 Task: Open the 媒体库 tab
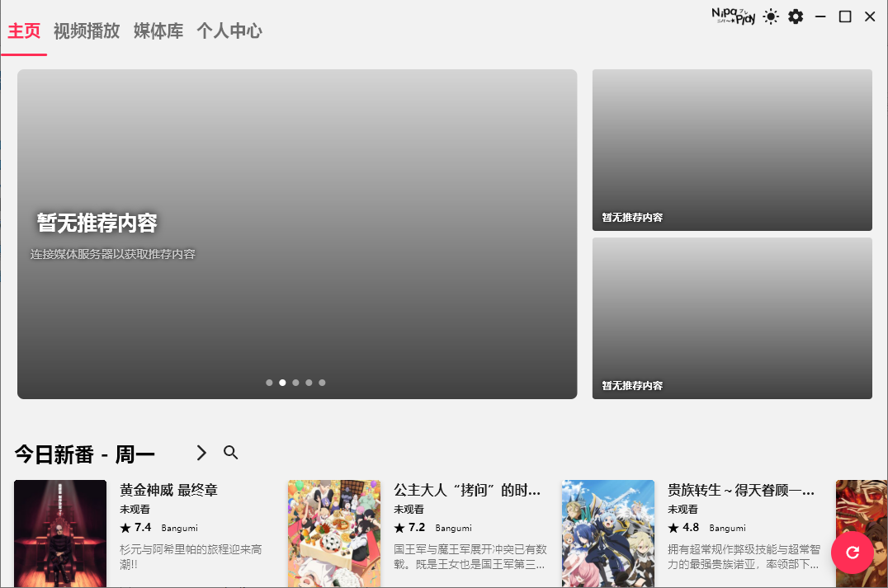click(158, 31)
